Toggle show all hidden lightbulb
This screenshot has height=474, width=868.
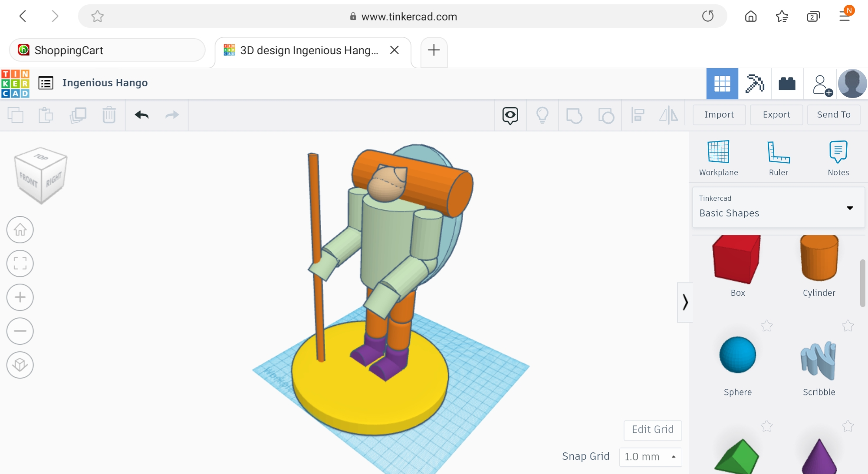(x=542, y=115)
